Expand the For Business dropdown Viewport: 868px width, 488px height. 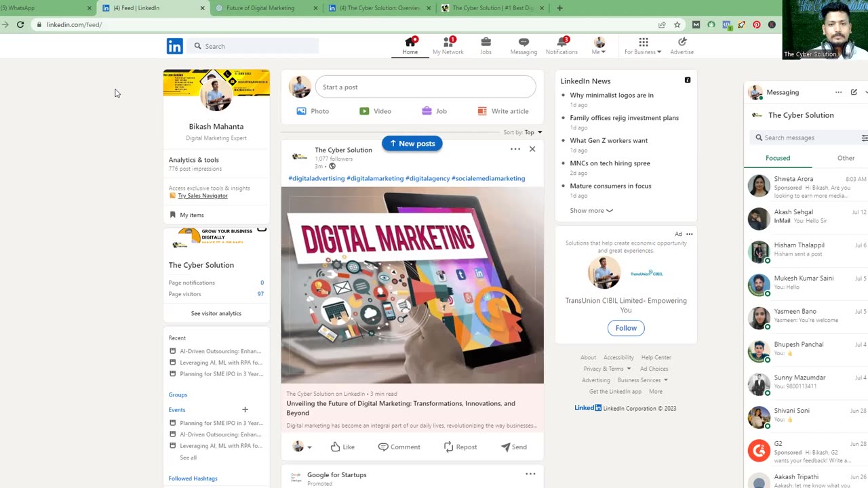point(642,45)
